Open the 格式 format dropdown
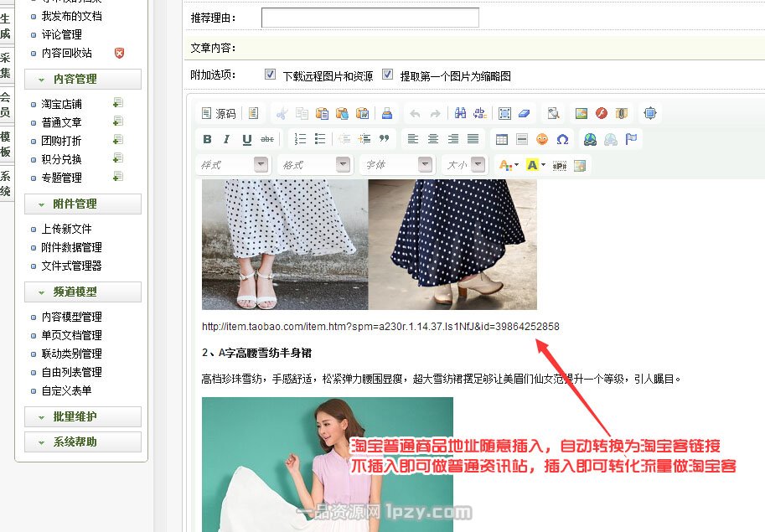 point(315,165)
